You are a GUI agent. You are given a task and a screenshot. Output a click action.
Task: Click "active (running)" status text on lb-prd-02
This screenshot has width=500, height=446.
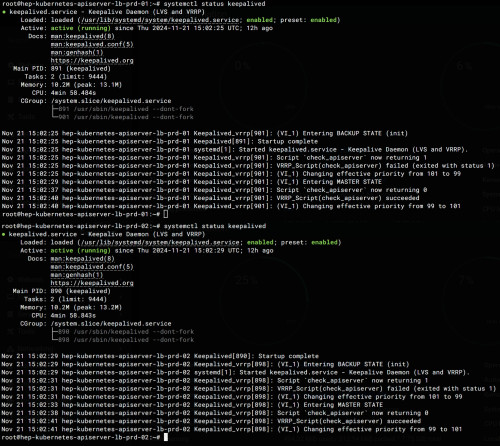click(x=80, y=250)
